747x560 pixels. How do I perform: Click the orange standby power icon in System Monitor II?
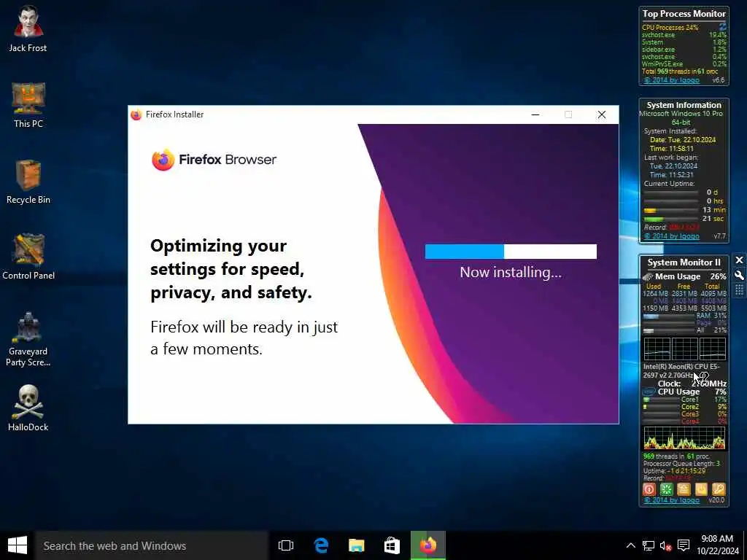(x=701, y=489)
